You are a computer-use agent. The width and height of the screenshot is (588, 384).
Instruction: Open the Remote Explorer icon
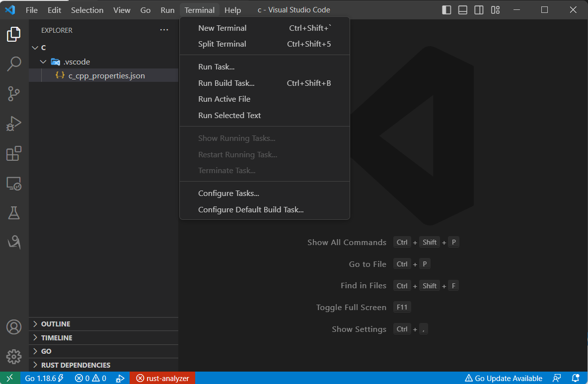pyautogui.click(x=14, y=183)
